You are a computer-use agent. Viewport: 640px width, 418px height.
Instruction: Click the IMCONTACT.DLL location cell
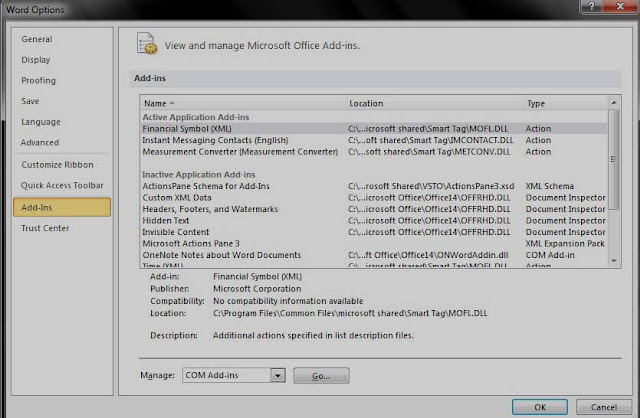click(431, 140)
